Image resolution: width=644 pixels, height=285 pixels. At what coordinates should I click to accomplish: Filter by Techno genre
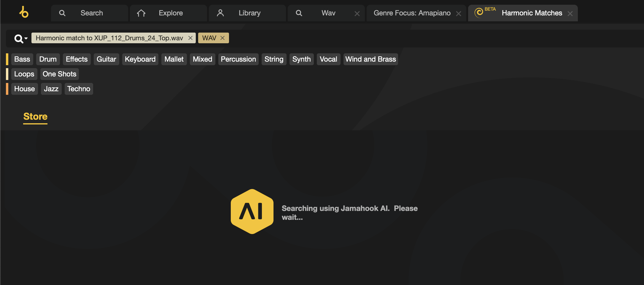click(79, 89)
